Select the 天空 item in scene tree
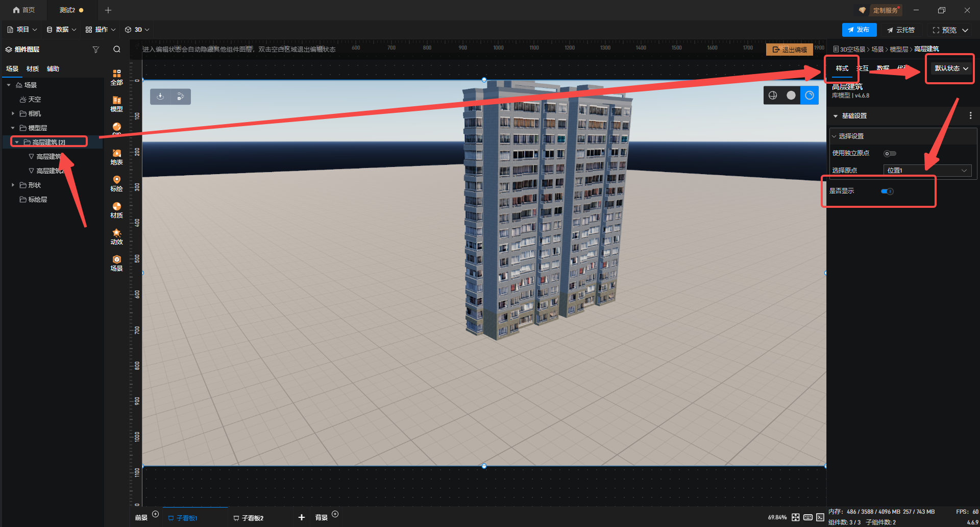Image resolution: width=980 pixels, height=527 pixels. click(34, 99)
